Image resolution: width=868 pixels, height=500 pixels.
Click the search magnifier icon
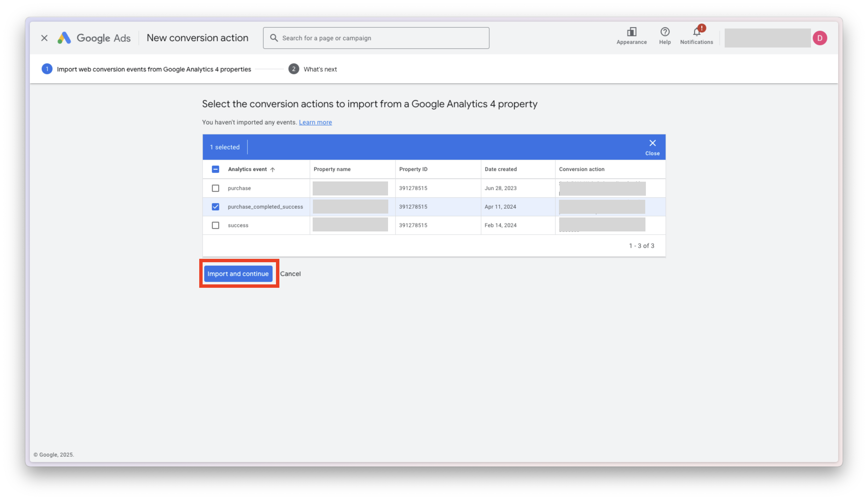pyautogui.click(x=274, y=38)
